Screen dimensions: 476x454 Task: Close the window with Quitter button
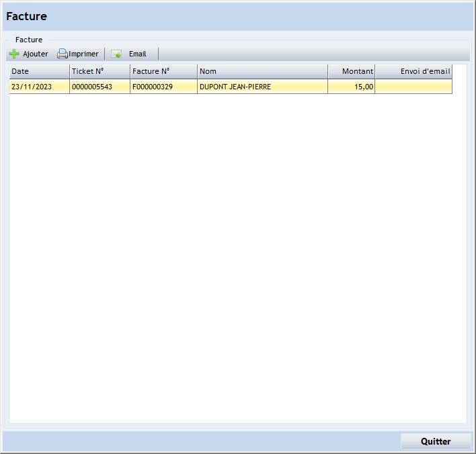435,441
